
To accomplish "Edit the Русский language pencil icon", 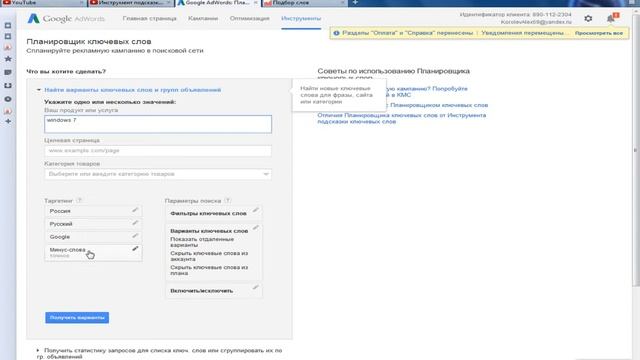I will (135, 223).
